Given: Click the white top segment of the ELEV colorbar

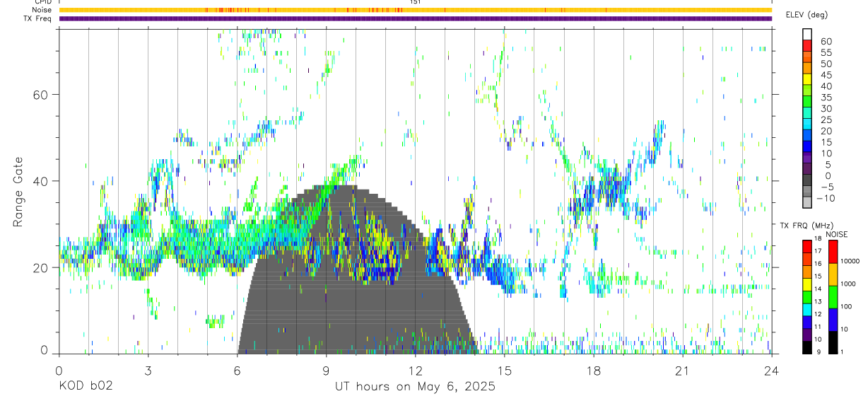Looking at the screenshot, I should click(x=807, y=35).
